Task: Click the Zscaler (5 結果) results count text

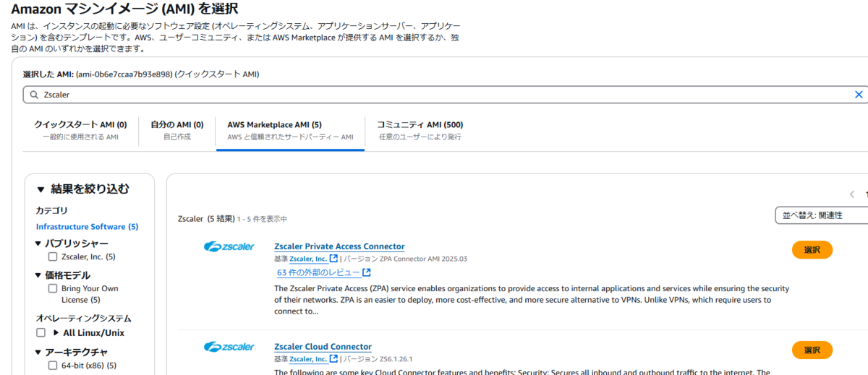Action: click(x=206, y=218)
